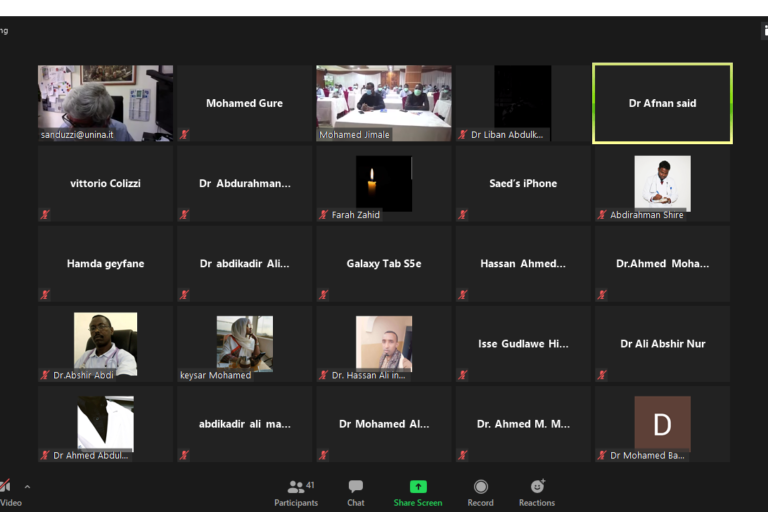Click on Saed's iPhone participant tile

point(523,183)
